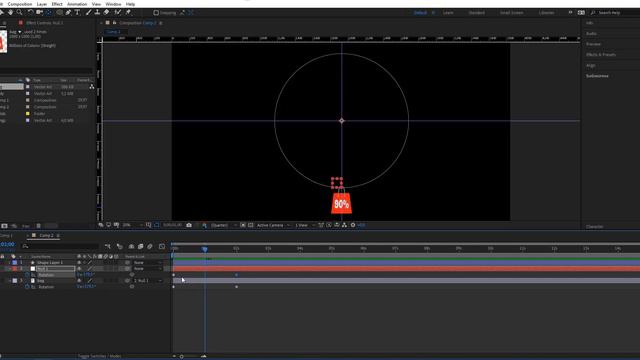Toggle Transparency Grid in viewer footer

(251, 225)
